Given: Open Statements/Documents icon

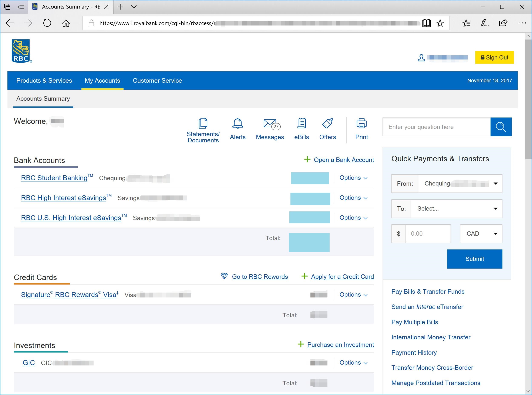Looking at the screenshot, I should (x=203, y=123).
